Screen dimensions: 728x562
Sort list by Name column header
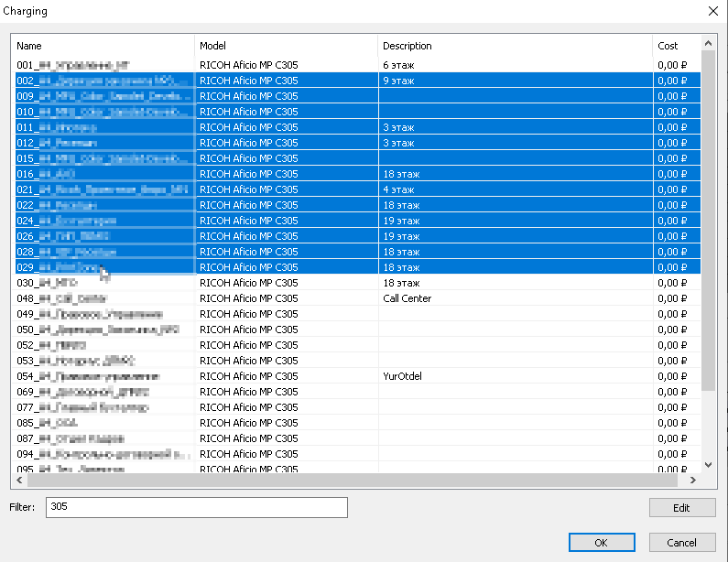(x=103, y=46)
